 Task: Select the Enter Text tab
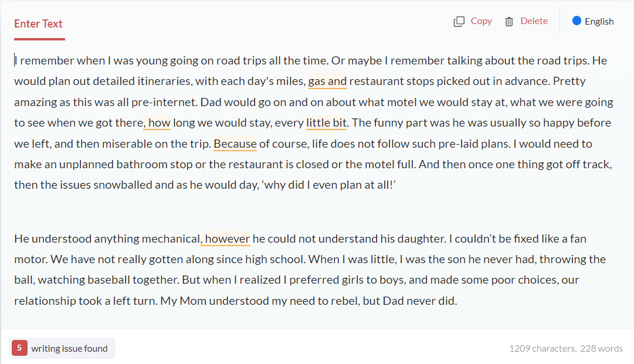pos(38,24)
